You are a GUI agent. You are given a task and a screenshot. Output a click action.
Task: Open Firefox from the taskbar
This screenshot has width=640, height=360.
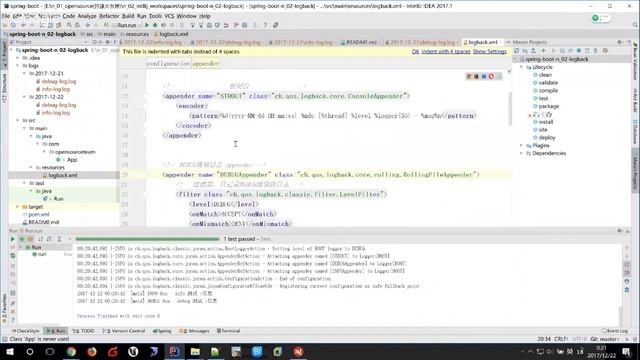point(92,351)
